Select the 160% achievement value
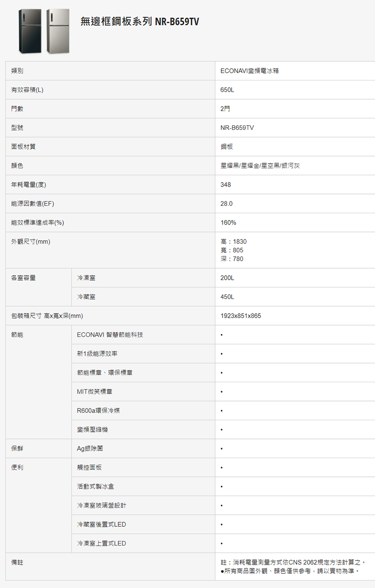This screenshot has height=588, width=375. point(228,223)
